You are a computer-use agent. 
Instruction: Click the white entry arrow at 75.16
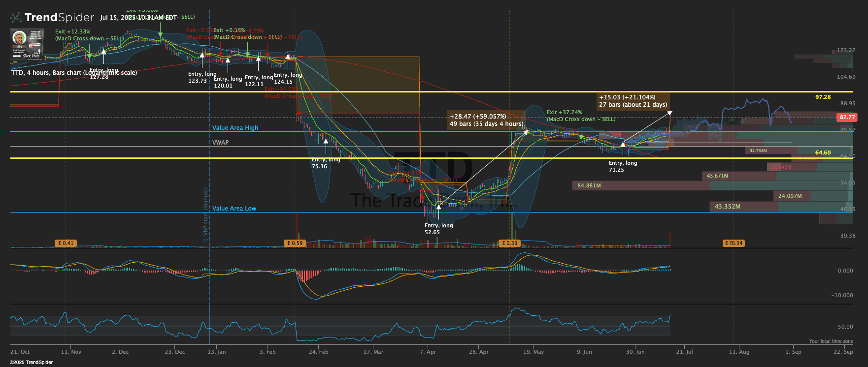point(326,141)
